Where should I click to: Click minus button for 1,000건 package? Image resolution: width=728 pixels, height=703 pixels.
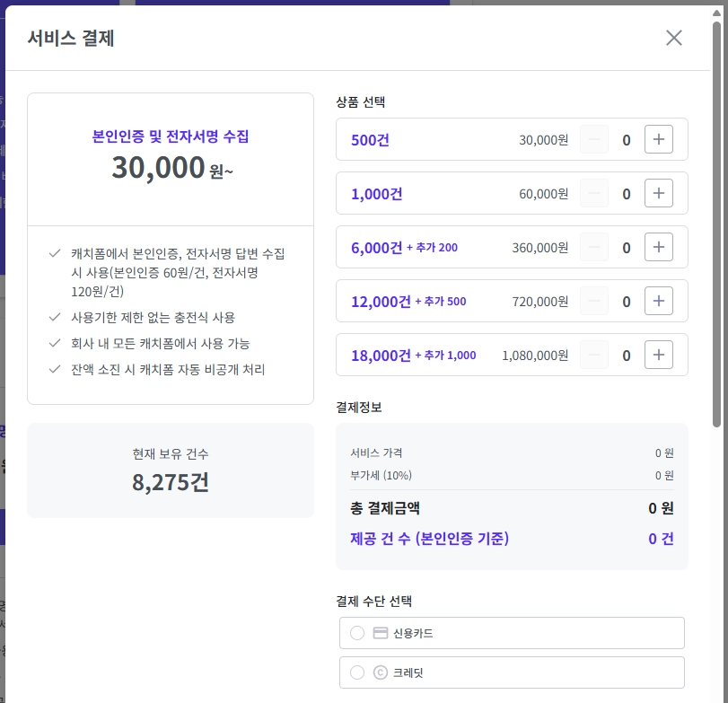pyautogui.click(x=594, y=193)
